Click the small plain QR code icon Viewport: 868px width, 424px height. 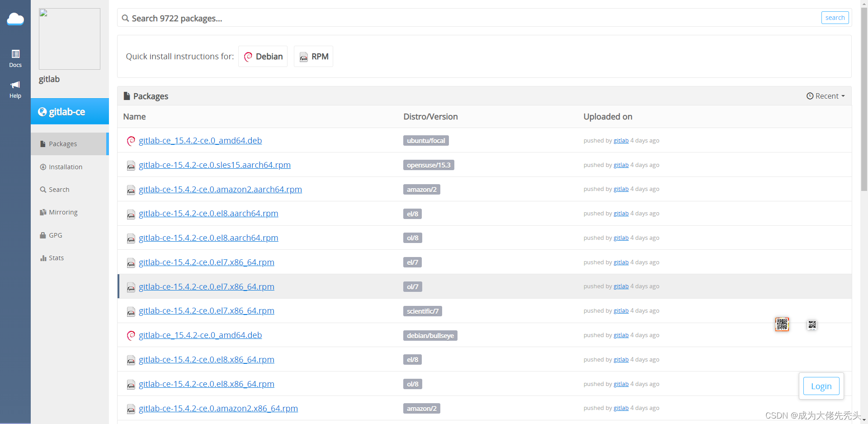[x=812, y=325]
